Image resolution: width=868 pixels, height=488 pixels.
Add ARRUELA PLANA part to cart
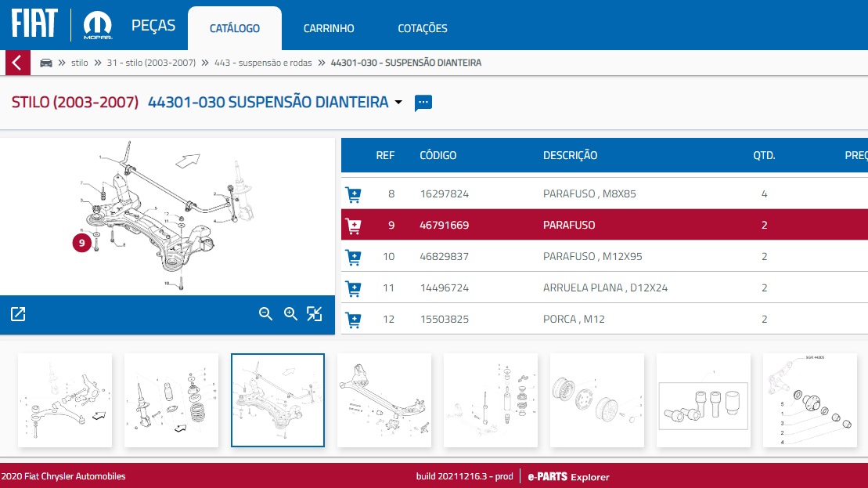click(x=354, y=288)
